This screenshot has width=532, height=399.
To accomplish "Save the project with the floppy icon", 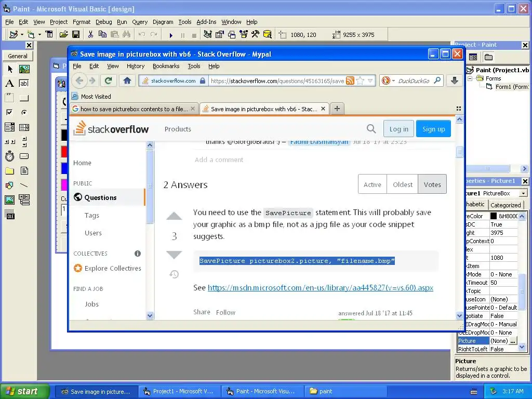I will tap(76, 34).
